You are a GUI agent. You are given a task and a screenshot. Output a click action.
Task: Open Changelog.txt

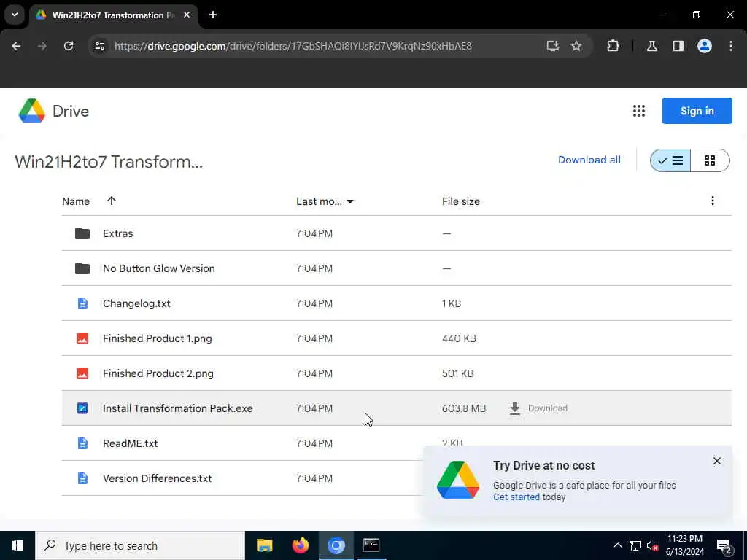[396, 303]
